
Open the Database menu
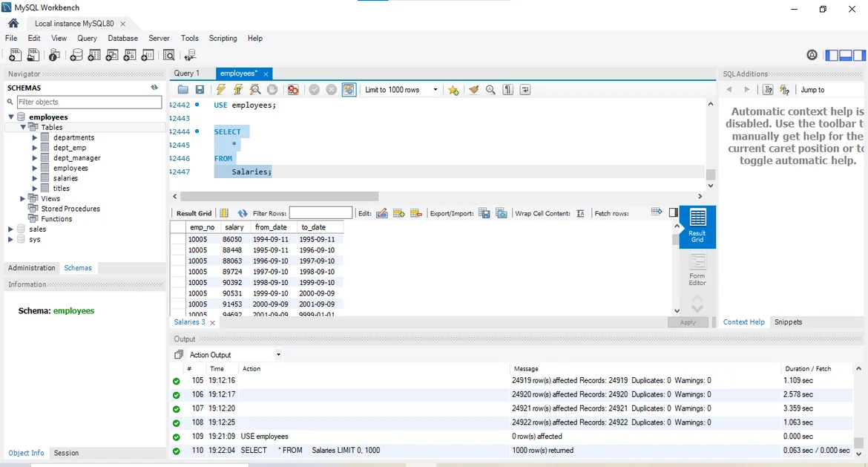(x=122, y=38)
